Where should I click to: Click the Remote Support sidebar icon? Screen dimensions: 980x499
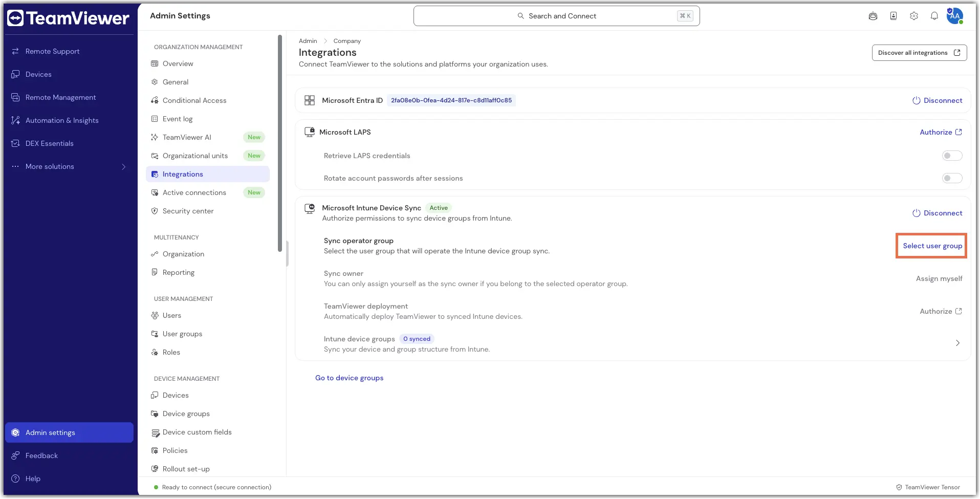[15, 51]
